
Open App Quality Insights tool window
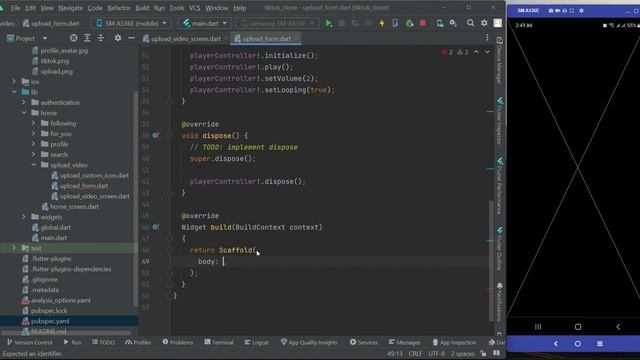pos(309,342)
